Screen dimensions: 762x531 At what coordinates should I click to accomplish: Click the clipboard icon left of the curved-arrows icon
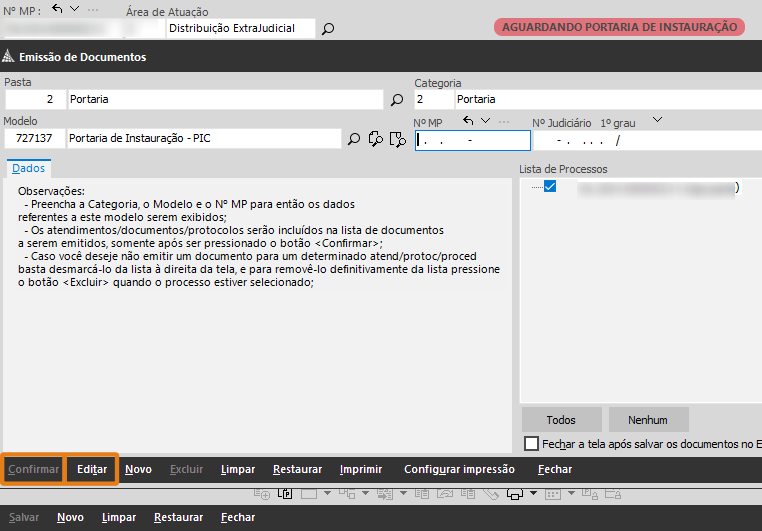422,494
